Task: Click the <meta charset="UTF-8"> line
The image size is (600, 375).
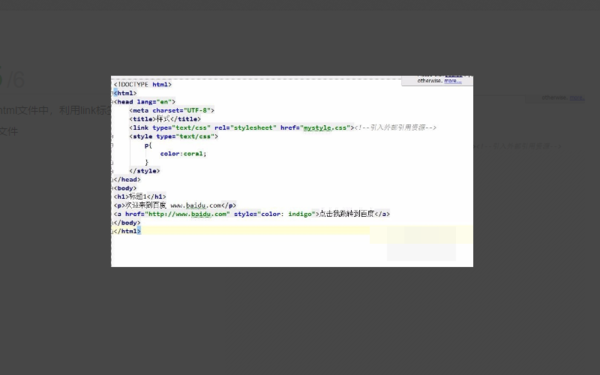Action: 172,111
